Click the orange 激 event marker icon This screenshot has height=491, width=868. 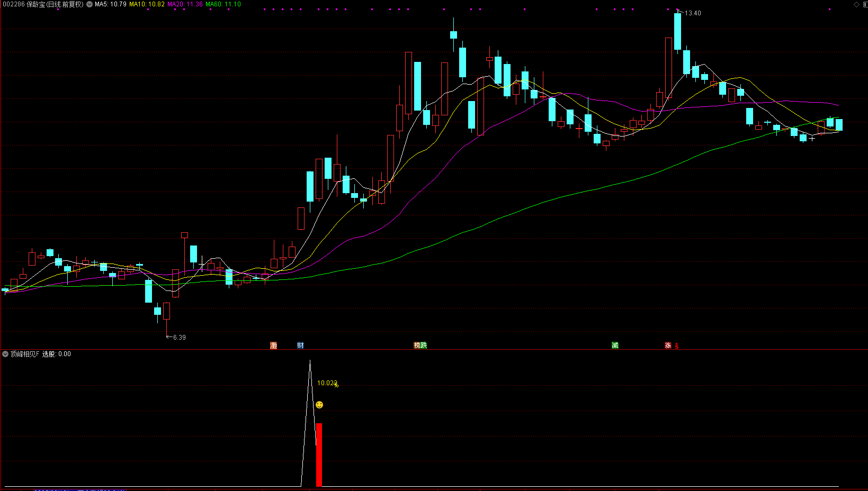click(x=274, y=345)
